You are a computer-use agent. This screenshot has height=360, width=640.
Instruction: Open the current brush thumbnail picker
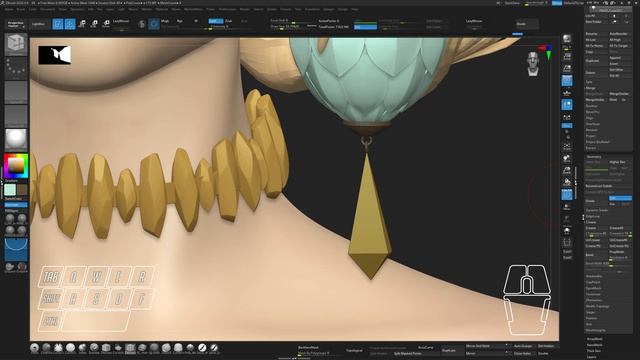click(16, 44)
